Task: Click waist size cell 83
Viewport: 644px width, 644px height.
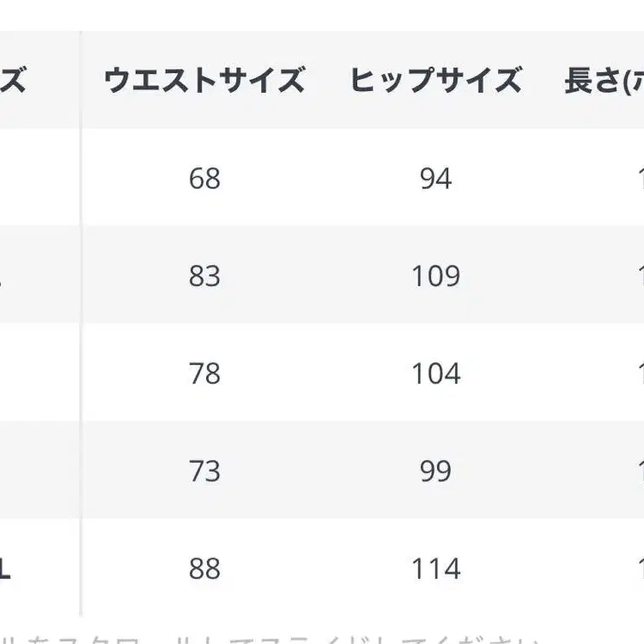Action: click(x=204, y=276)
